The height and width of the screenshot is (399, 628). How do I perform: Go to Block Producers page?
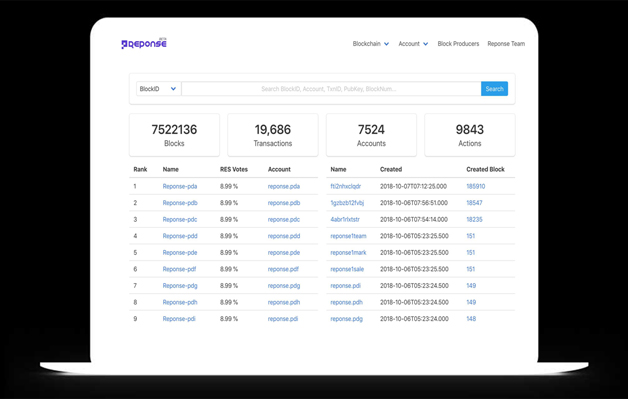click(458, 44)
